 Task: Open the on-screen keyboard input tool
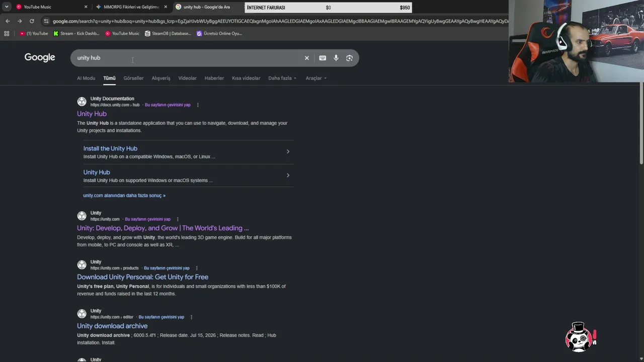click(323, 58)
